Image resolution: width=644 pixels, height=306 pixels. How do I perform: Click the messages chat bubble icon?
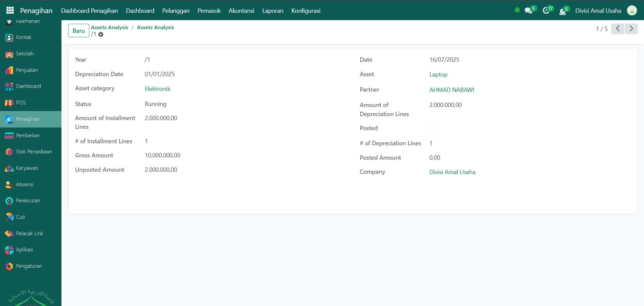tap(528, 11)
